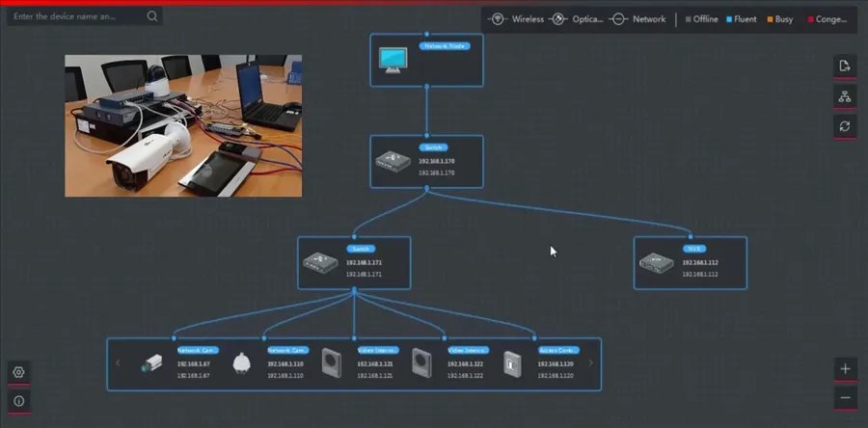Click the device name search field
This screenshot has height=428, width=868.
(x=77, y=16)
